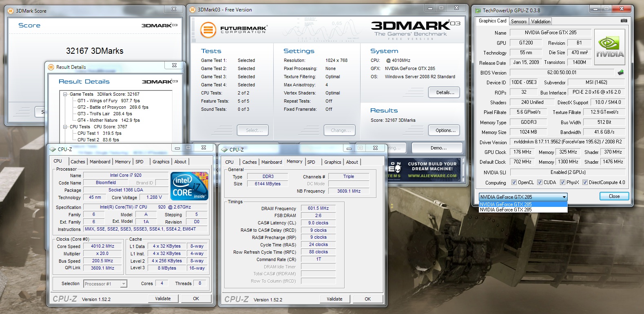This screenshot has width=644, height=314.
Task: Click the GT4 - Mother Nature row
Action: pos(108,120)
